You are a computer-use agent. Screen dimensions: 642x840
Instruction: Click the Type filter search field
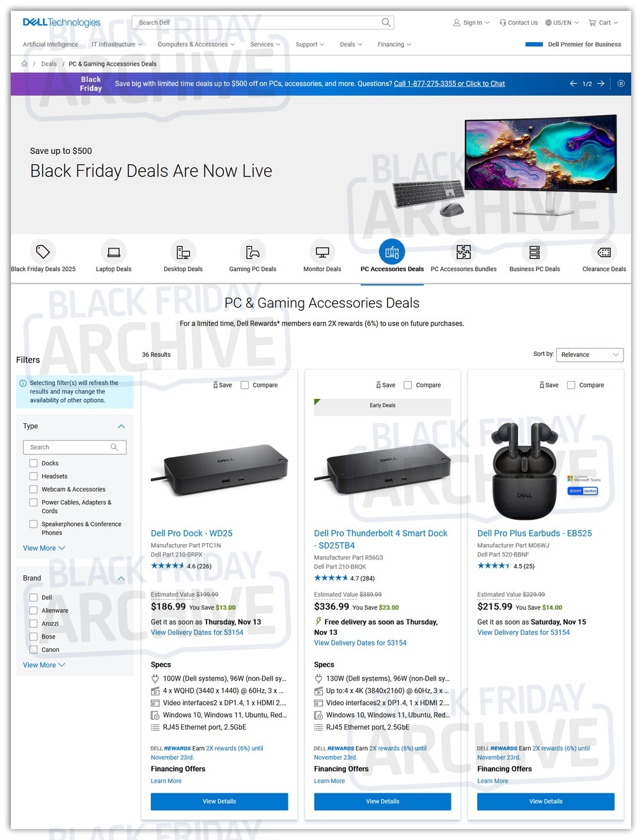click(74, 447)
